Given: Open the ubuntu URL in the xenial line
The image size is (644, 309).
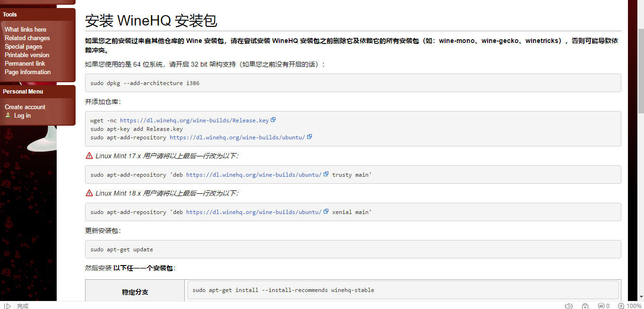Looking at the screenshot, I should pyautogui.click(x=254, y=212).
